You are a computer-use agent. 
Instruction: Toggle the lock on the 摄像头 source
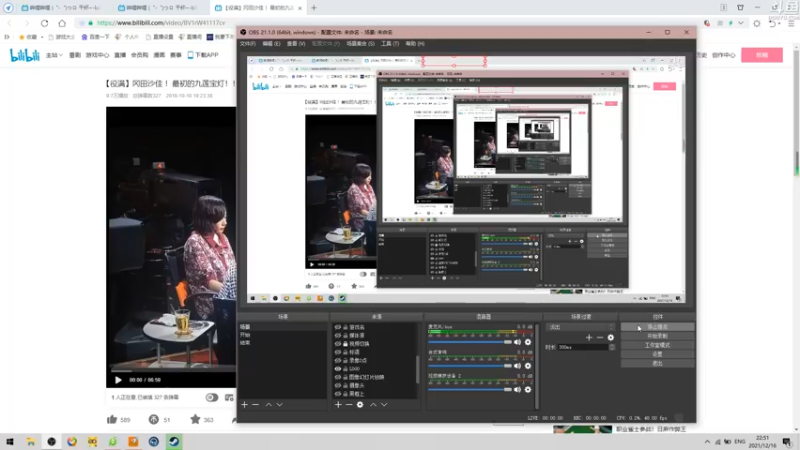(345, 385)
